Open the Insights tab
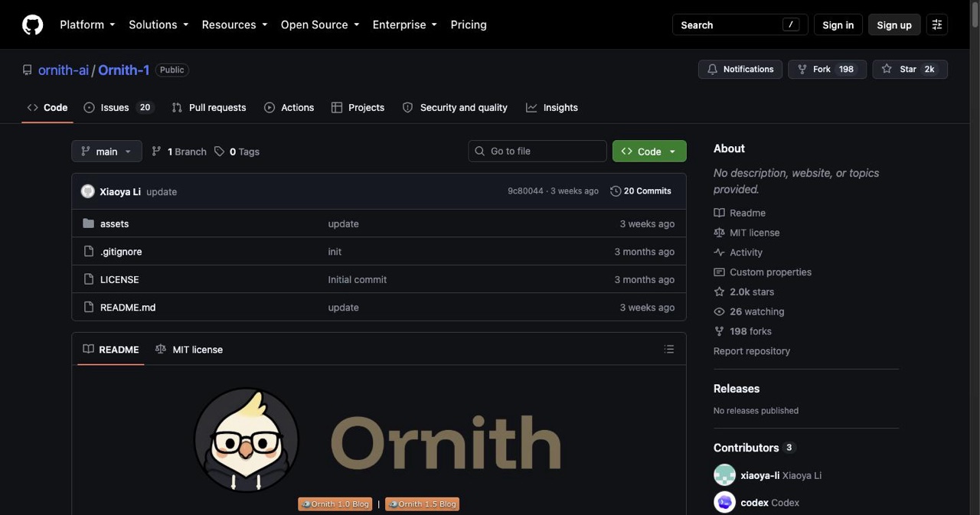980x515 pixels. 552,107
